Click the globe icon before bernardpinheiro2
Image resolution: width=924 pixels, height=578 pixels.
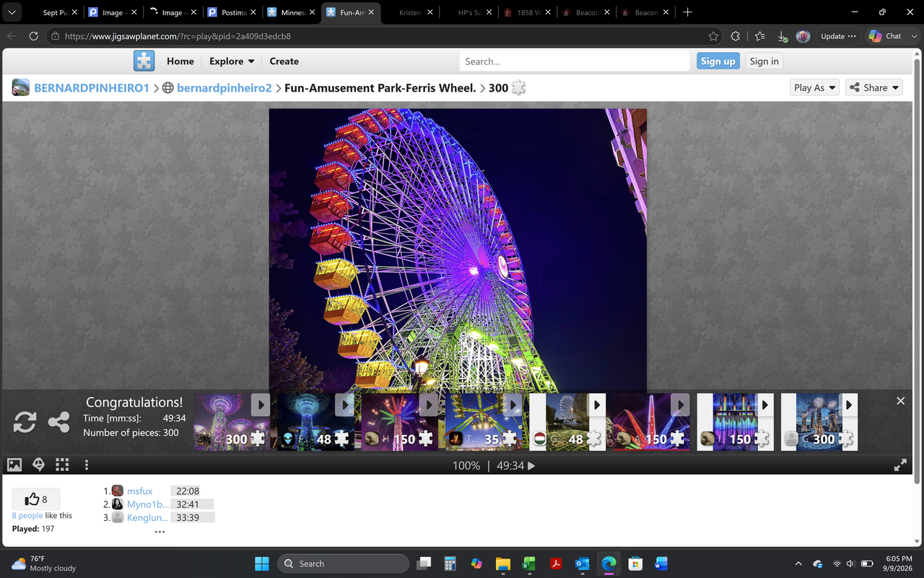pyautogui.click(x=167, y=87)
